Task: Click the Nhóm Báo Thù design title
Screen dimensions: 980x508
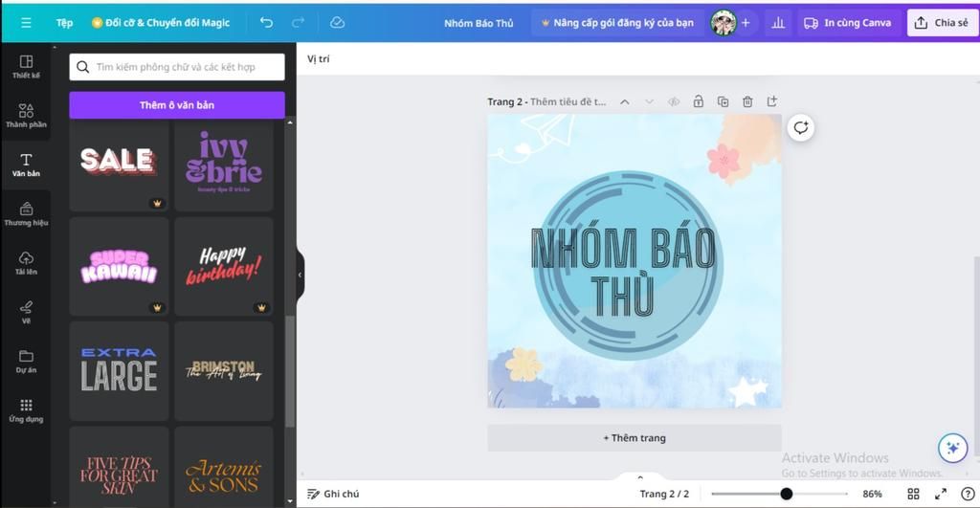Action: click(479, 23)
